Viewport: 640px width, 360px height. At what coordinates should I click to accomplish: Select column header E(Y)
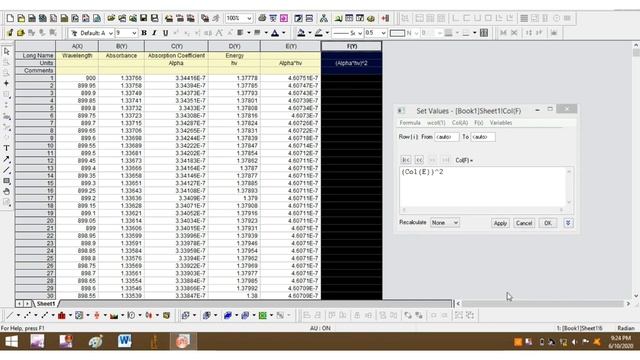click(291, 47)
